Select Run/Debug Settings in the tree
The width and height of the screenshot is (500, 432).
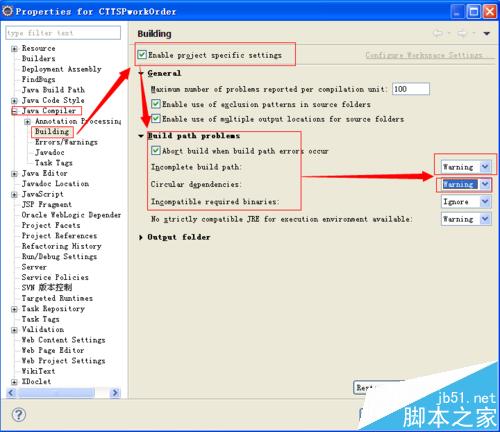(59, 256)
